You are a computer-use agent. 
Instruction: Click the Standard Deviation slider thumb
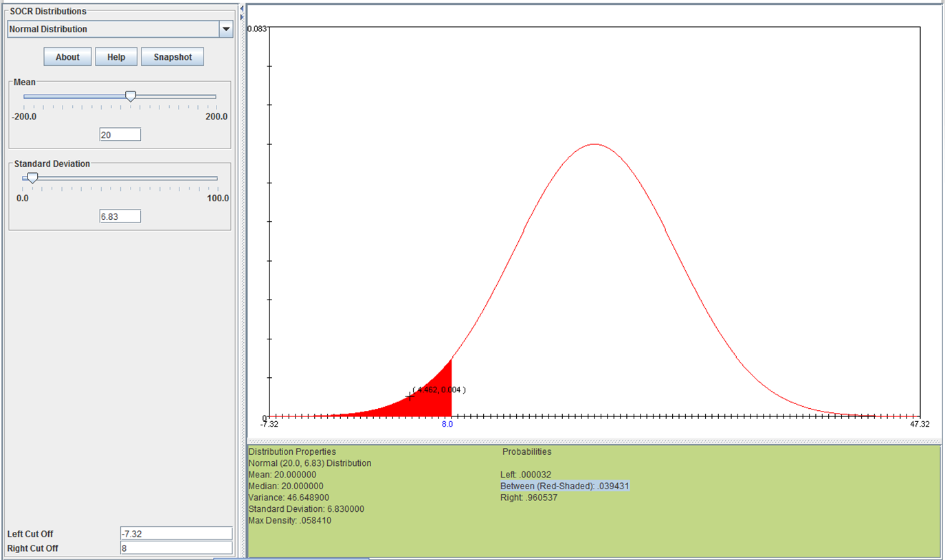[32, 178]
